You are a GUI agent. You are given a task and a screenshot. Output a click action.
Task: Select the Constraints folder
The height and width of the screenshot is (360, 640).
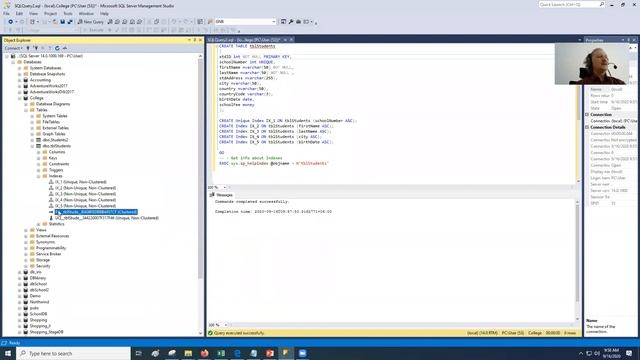pyautogui.click(x=59, y=164)
